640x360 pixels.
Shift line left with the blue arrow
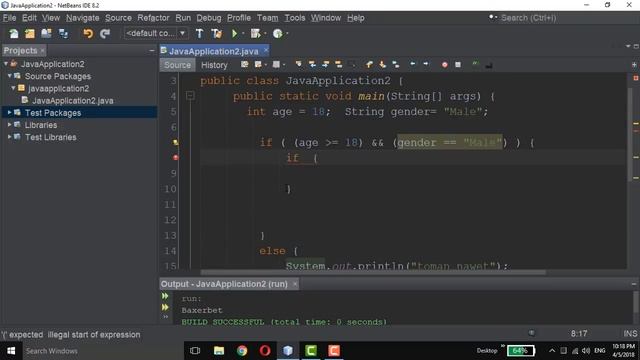[x=413, y=64]
